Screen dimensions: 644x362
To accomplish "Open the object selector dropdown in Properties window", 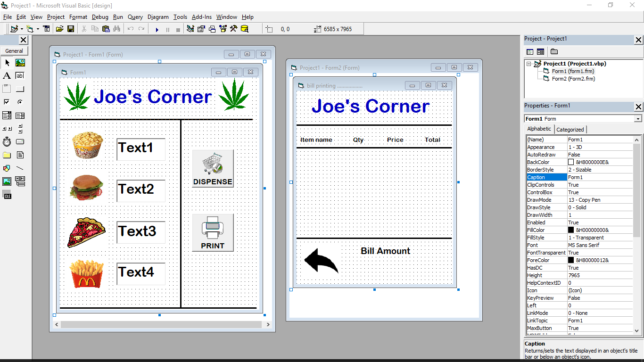I will pyautogui.click(x=639, y=118).
